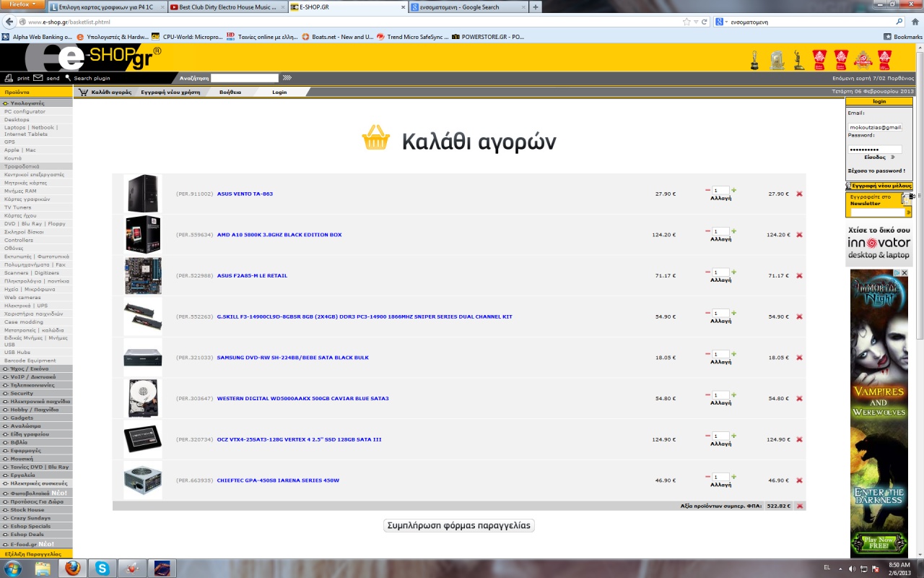
Task: Open Κάρτες γραφικών in sidebar
Action: (x=27, y=199)
